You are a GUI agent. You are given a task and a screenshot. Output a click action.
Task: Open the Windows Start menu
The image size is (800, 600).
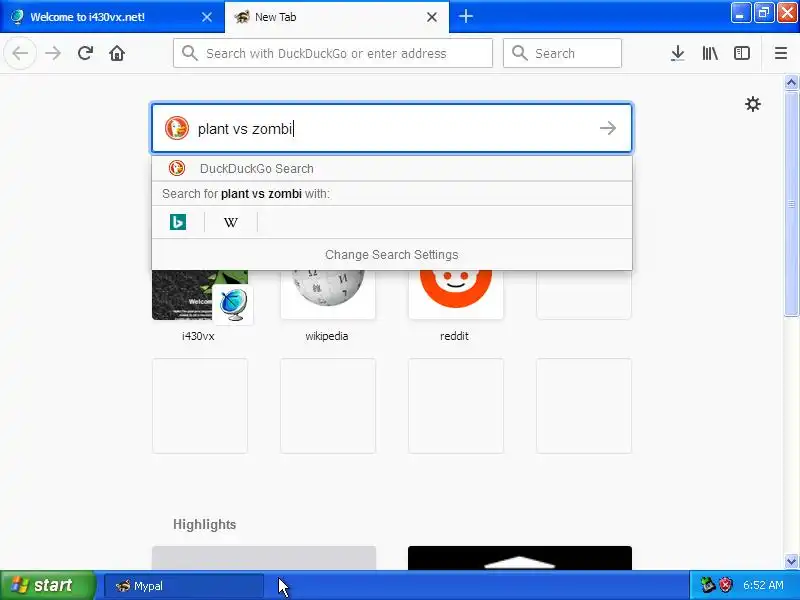click(x=47, y=585)
